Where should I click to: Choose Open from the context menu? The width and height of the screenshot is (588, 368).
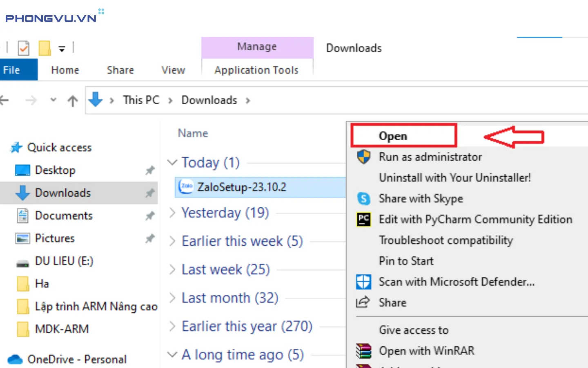pos(393,136)
